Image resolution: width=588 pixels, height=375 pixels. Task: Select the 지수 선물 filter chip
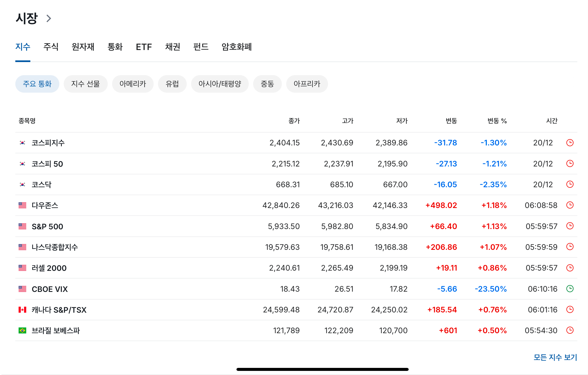[86, 84]
